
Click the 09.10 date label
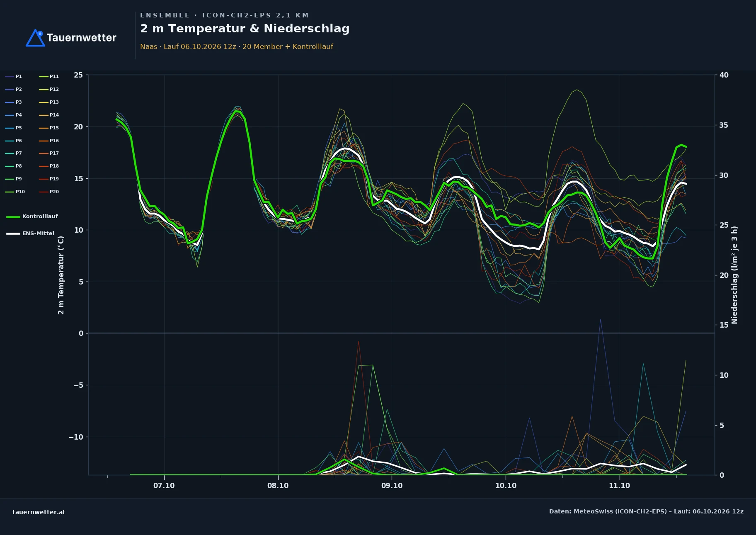tap(392, 486)
